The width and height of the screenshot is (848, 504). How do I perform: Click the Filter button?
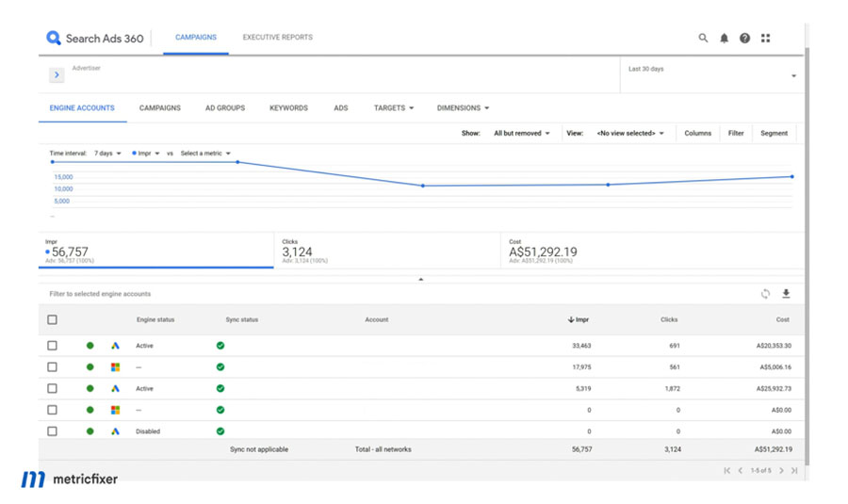pyautogui.click(x=736, y=133)
